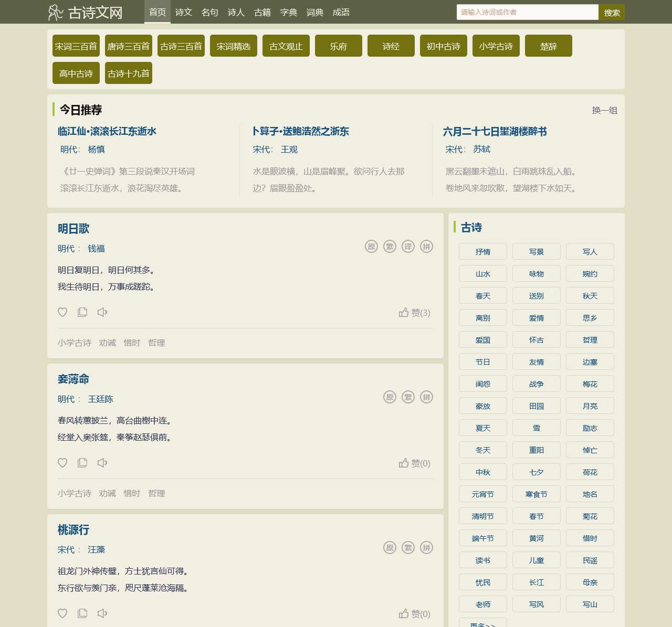Image resolution: width=672 pixels, height=627 pixels.
Task: Favorite the 明日歌 poem with heart icon
Action: click(x=62, y=312)
